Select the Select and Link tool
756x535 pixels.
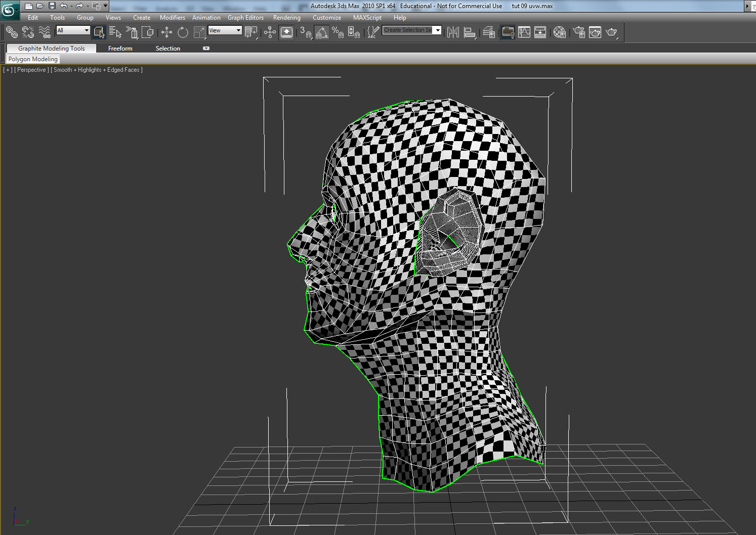point(13,32)
